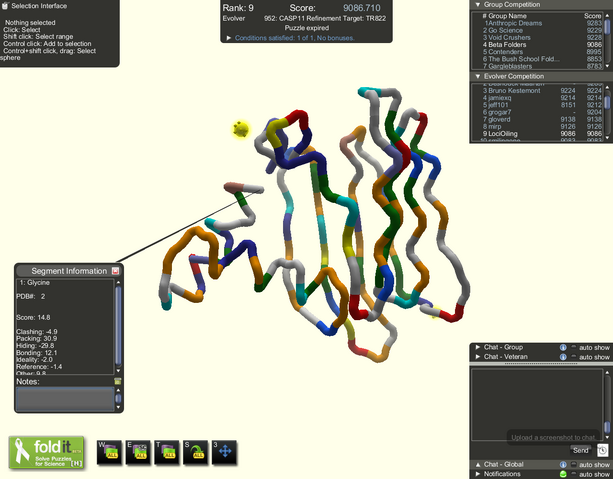The image size is (613, 479).
Task: Select group row Beta Folders
Action: click(538, 45)
